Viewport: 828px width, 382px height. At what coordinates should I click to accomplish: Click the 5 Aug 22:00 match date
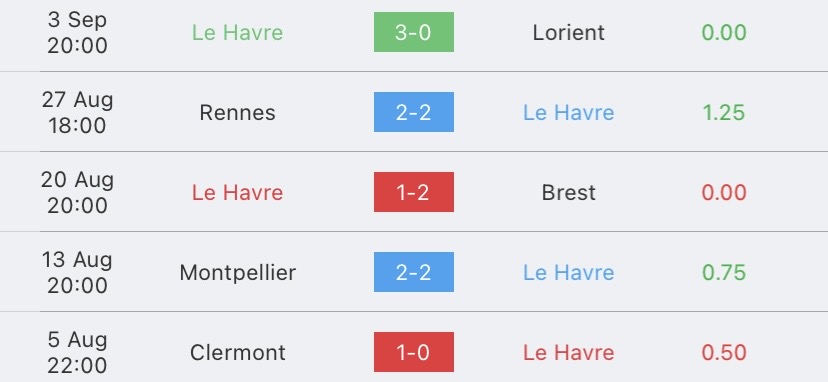pyautogui.click(x=77, y=352)
